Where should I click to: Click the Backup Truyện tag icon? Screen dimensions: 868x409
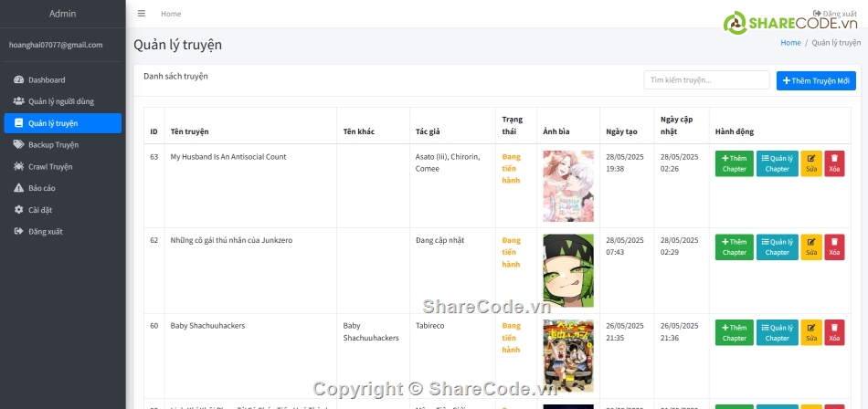(18, 145)
